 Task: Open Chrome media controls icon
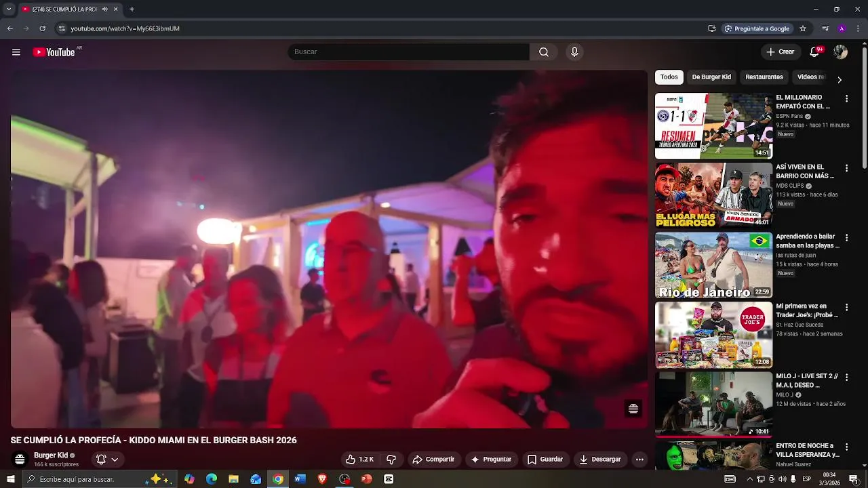click(x=825, y=28)
